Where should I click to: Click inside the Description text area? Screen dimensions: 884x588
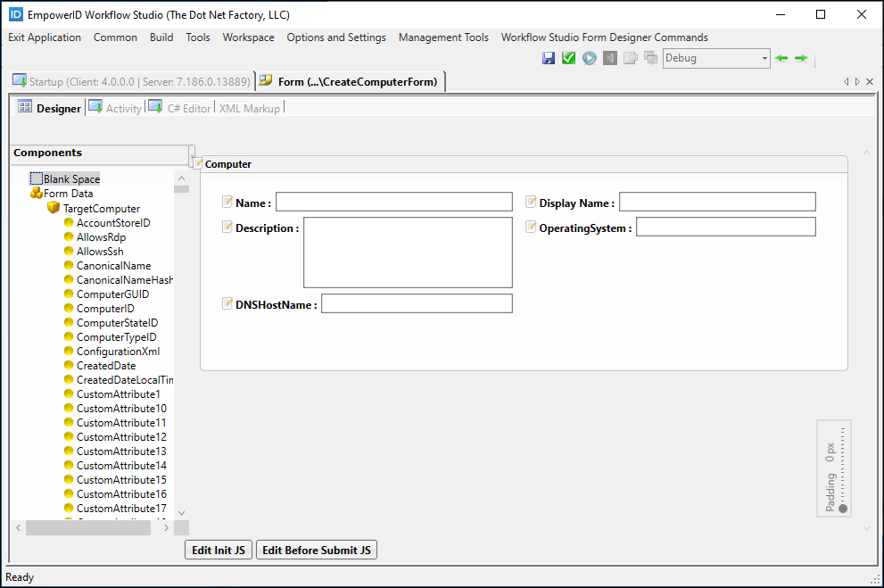coord(408,252)
